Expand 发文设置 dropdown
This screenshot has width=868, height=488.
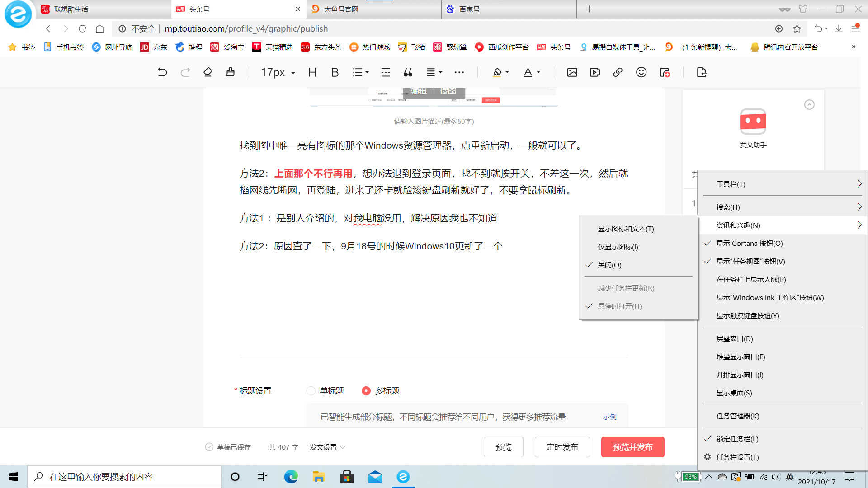click(328, 447)
